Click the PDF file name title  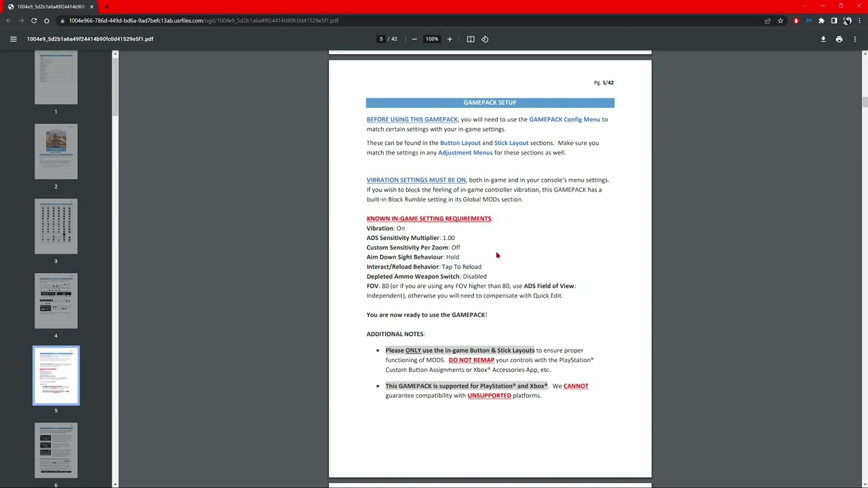(x=90, y=39)
